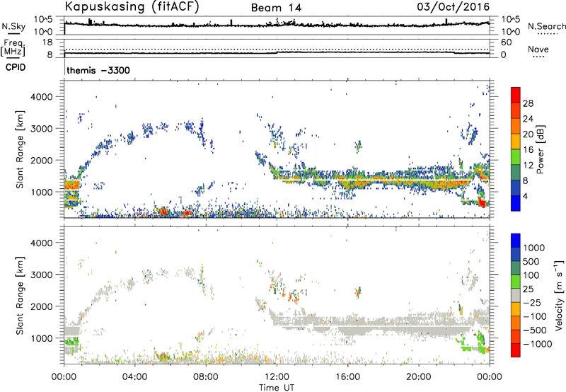The height and width of the screenshot is (392, 566).
Task: Click the 'themis -3300' CPID text
Action: click(x=98, y=70)
